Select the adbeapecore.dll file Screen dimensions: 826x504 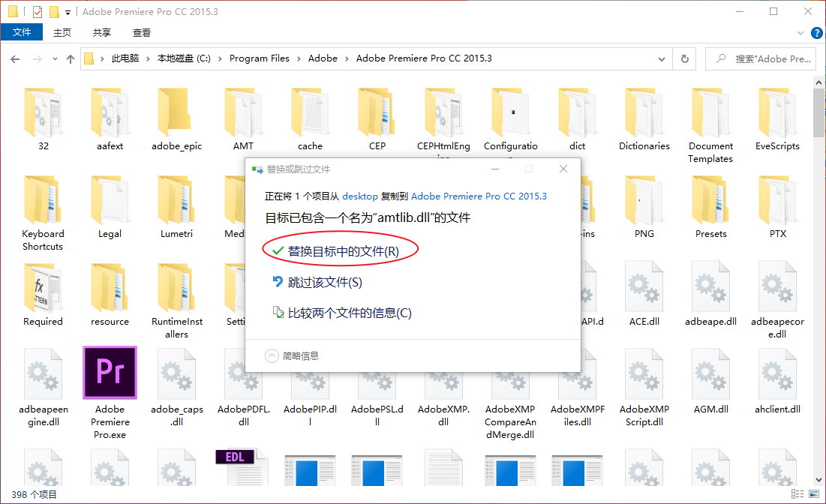[x=777, y=287]
